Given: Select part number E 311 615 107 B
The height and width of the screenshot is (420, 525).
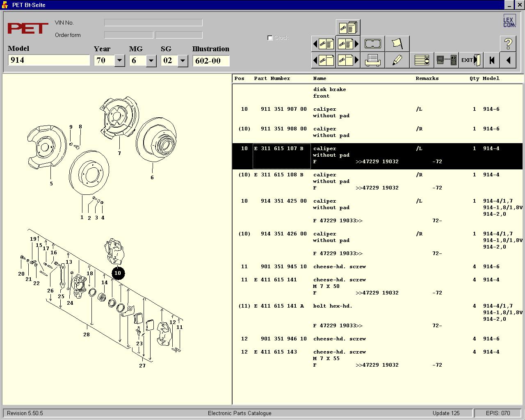Looking at the screenshot, I should click(x=279, y=148).
